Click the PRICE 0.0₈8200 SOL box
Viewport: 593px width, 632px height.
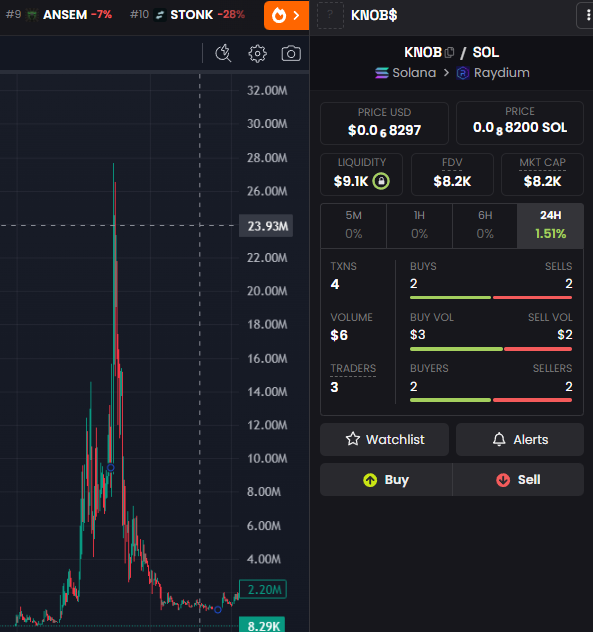tap(520, 123)
